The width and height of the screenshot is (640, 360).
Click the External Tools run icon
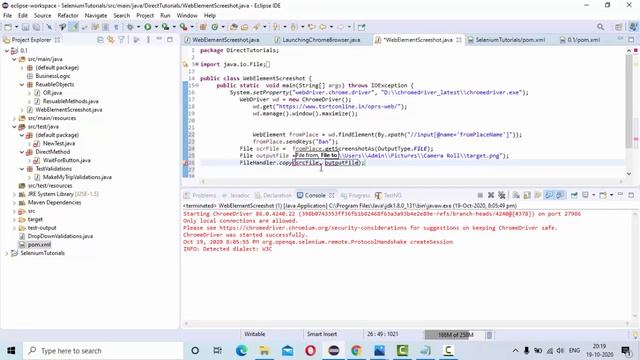(183, 27)
